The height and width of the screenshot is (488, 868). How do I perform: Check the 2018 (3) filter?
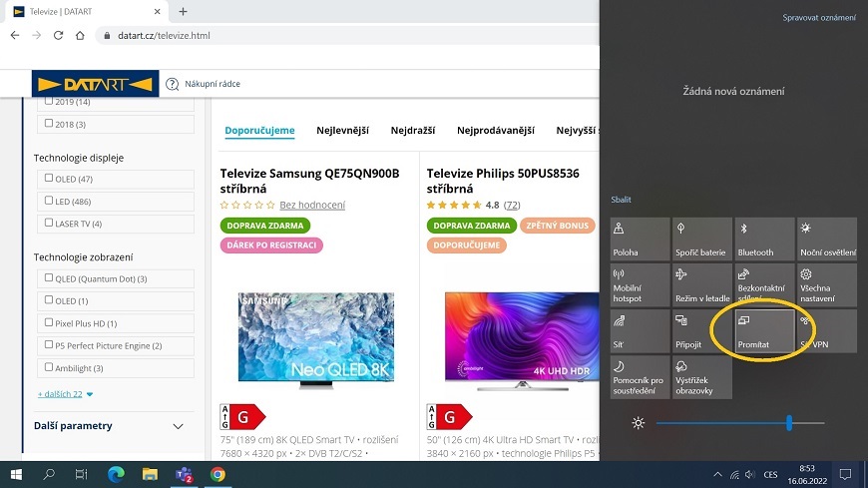click(49, 123)
